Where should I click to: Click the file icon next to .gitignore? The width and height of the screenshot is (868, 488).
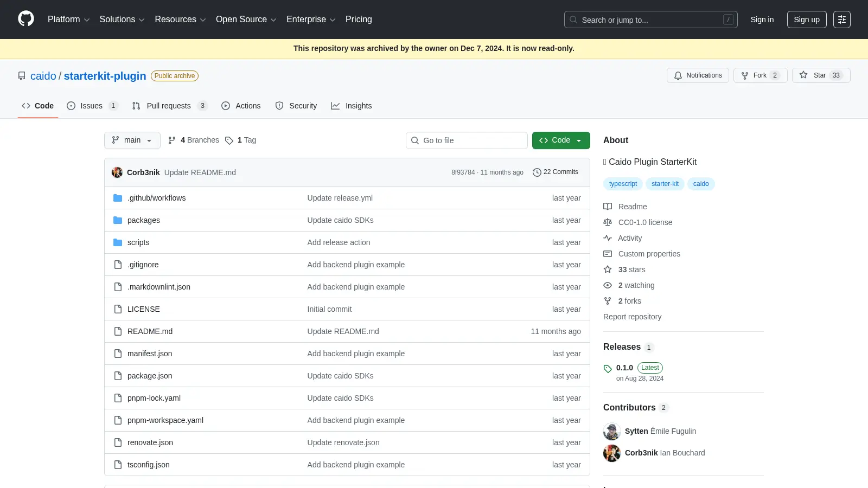pos(118,265)
